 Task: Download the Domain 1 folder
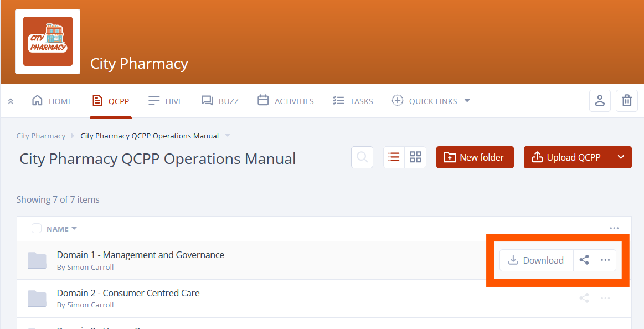tap(537, 260)
